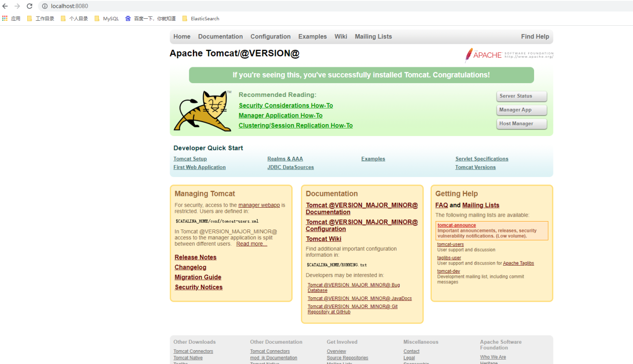The height and width of the screenshot is (364, 633).
Task: Click the site info icon in address bar
Action: tap(45, 6)
